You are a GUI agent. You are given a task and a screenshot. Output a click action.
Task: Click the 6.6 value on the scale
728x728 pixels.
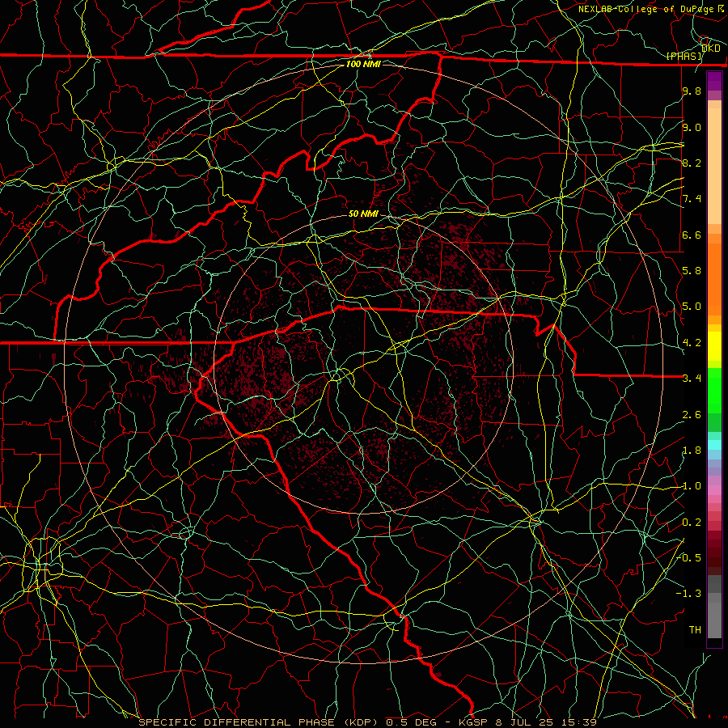point(692,235)
